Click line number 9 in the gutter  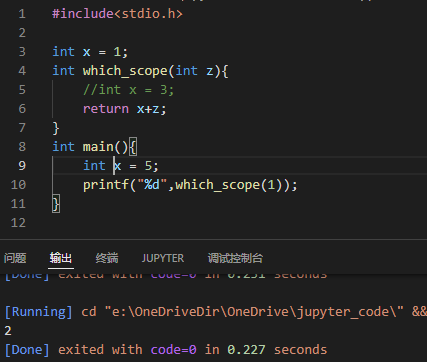click(22, 166)
